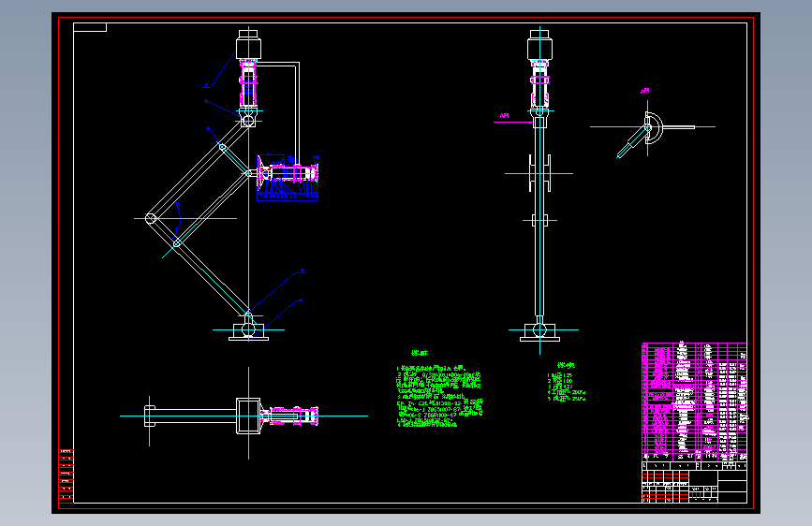Screen dimensions: 812x526
Task: Select the magenta parts list table
Action: coord(694,402)
